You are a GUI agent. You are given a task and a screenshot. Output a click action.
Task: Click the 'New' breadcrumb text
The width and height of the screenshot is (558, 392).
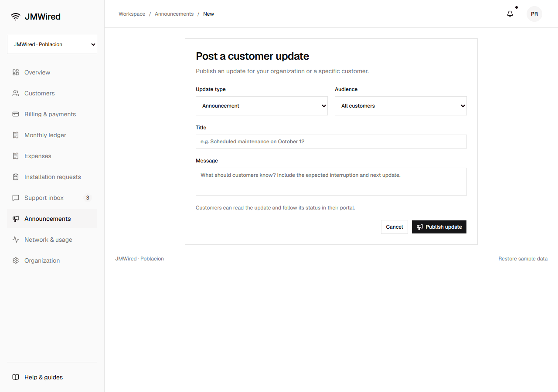pyautogui.click(x=208, y=14)
